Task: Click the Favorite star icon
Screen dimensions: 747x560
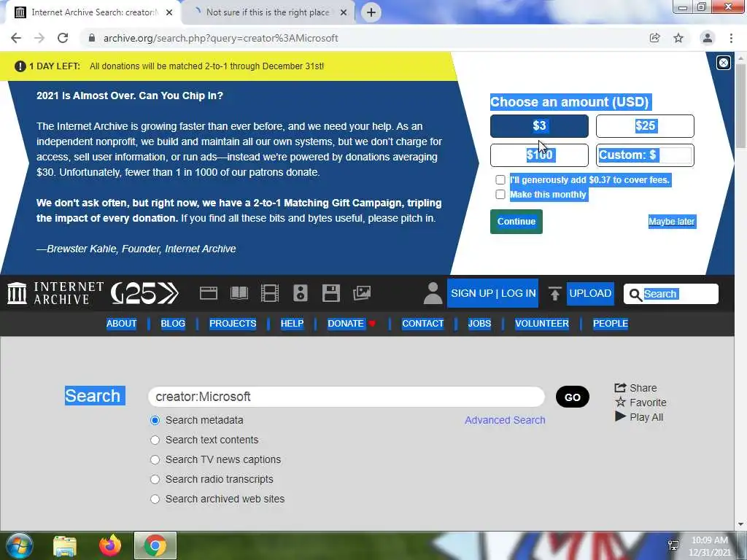Action: [620, 402]
